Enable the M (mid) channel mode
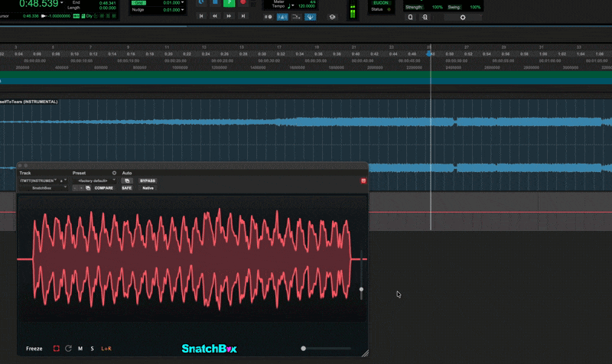The width and height of the screenshot is (612, 364). (80, 349)
